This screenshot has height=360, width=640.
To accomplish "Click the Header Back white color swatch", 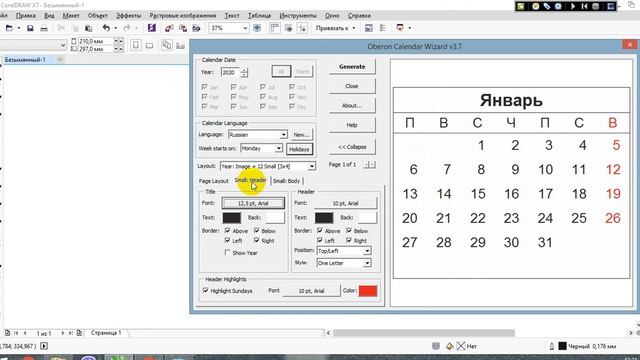I will click(367, 218).
